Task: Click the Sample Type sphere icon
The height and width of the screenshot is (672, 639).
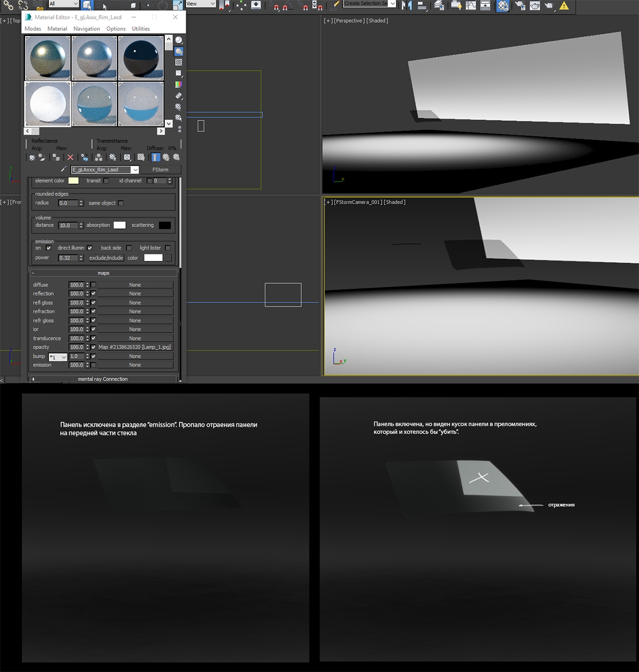Action: 179,40
